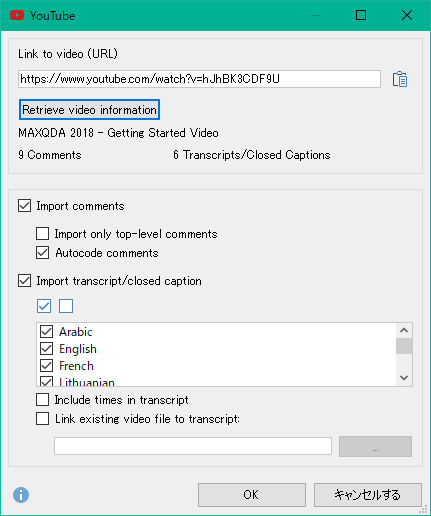Confirm the import with OK

tap(252, 495)
